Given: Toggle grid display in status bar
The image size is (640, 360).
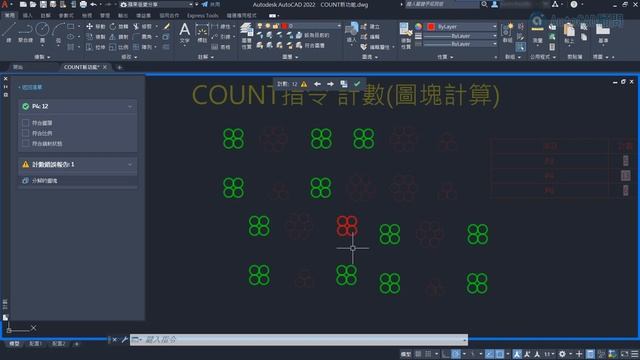Looking at the screenshot, I should (418, 354).
